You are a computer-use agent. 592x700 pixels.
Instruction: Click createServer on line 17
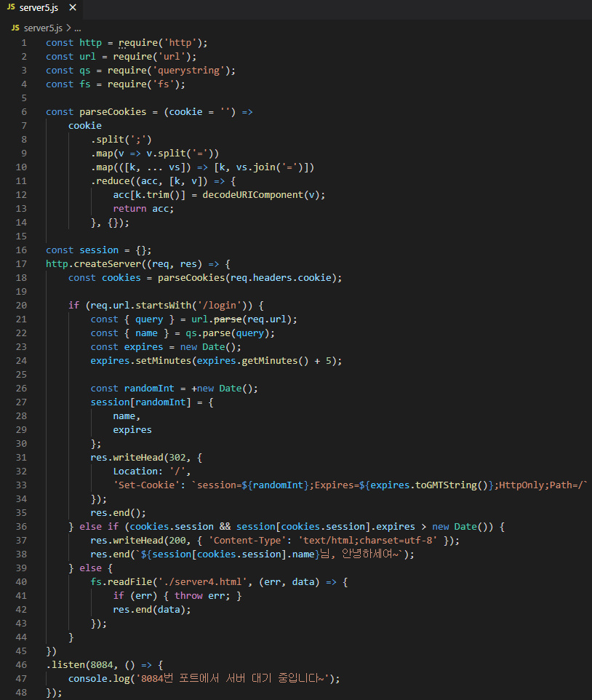(x=107, y=264)
